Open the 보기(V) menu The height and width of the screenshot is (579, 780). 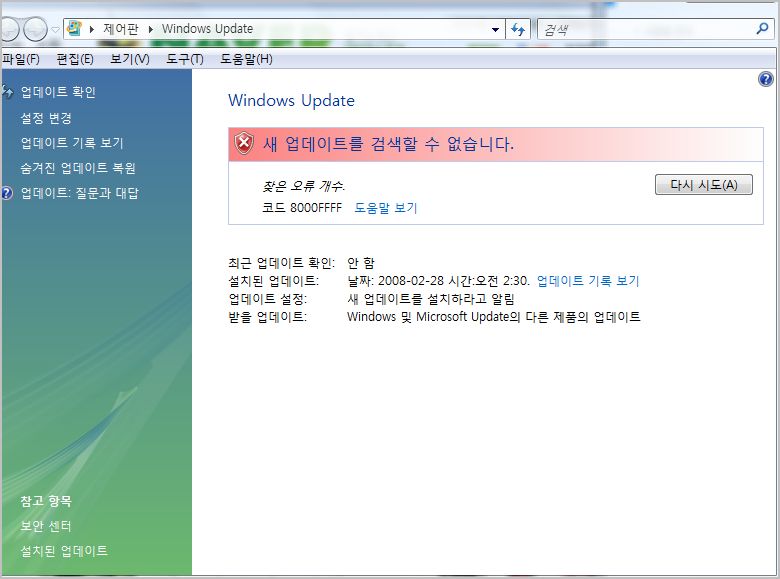click(129, 59)
